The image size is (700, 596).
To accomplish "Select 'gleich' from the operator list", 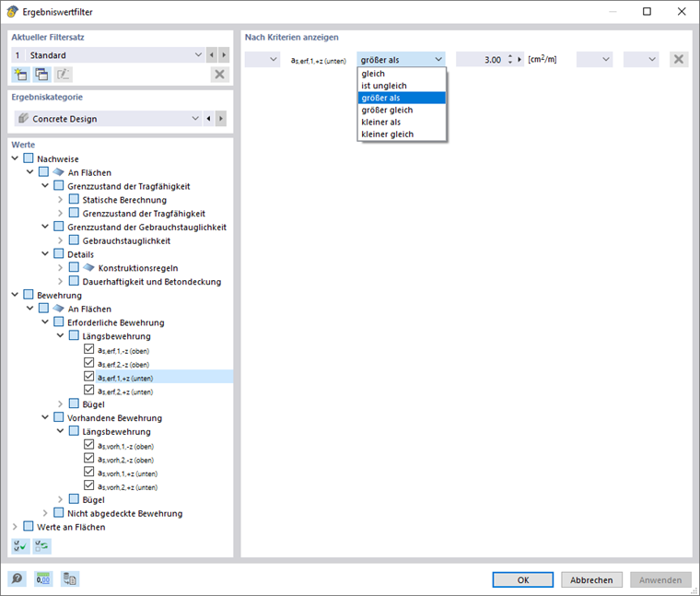I will coord(402,74).
